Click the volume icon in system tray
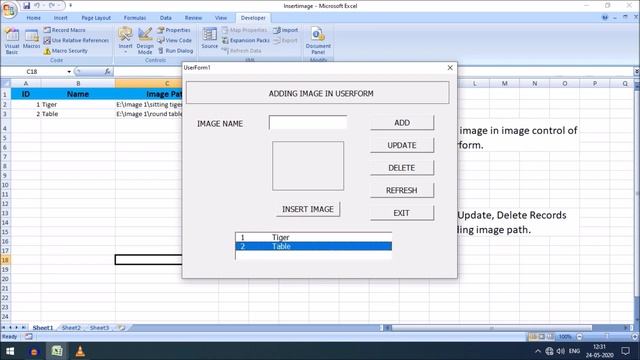Image resolution: width=640 pixels, height=360 pixels. click(x=561, y=351)
